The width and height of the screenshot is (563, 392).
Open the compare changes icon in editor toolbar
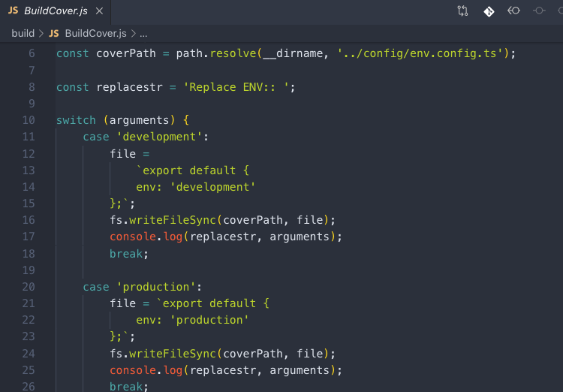tap(462, 11)
